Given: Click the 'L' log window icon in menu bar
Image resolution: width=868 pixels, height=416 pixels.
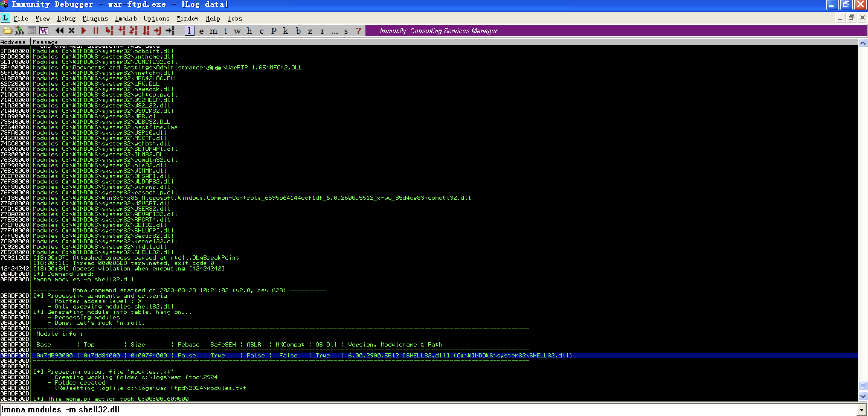Looking at the screenshot, I should [x=5, y=18].
